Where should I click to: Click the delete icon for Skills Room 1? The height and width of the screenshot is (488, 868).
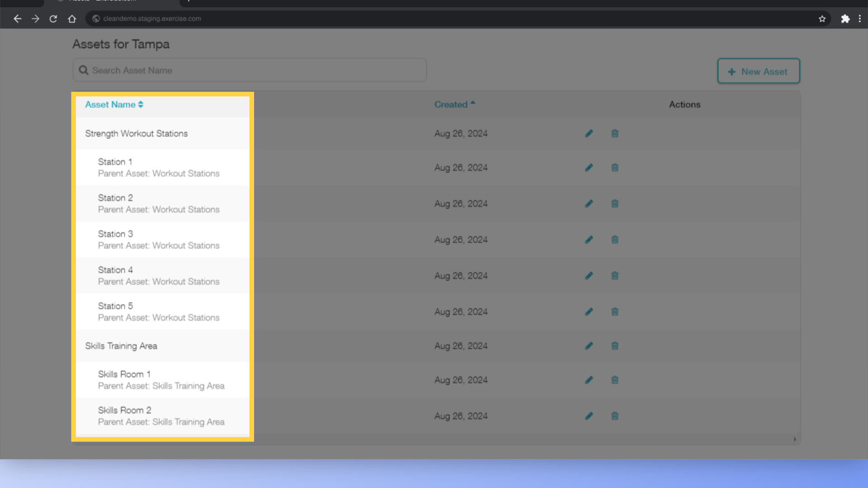click(615, 380)
